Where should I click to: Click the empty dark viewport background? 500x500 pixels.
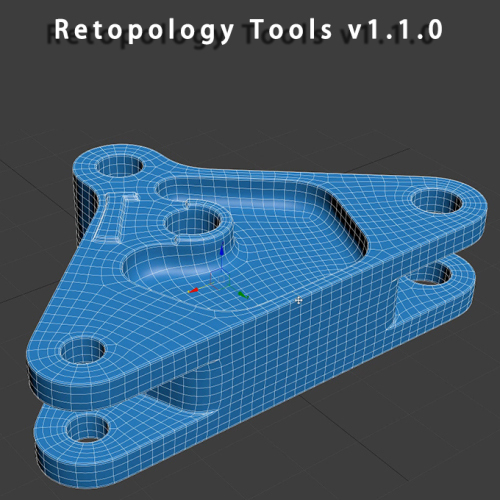pyautogui.click(x=250, y=100)
